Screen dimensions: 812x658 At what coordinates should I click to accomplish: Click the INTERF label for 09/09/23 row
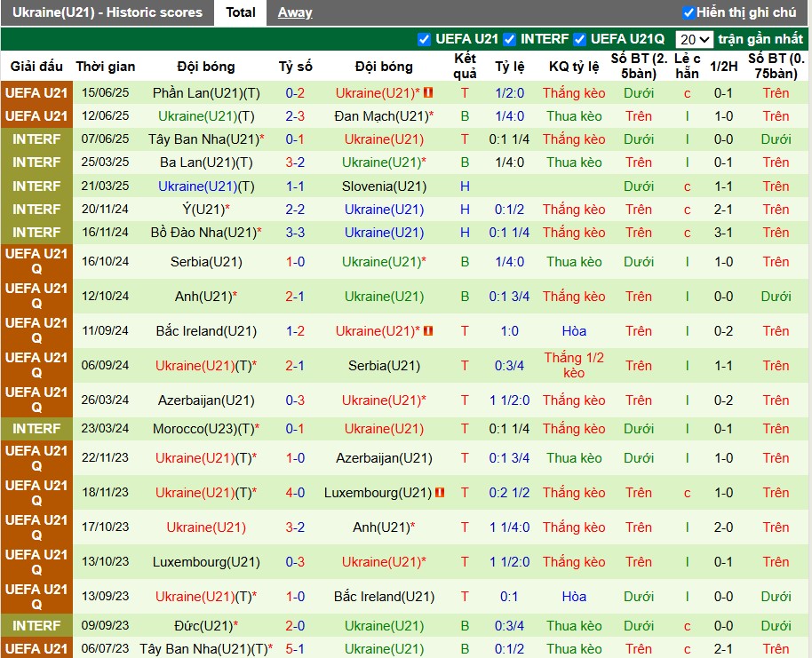36,626
